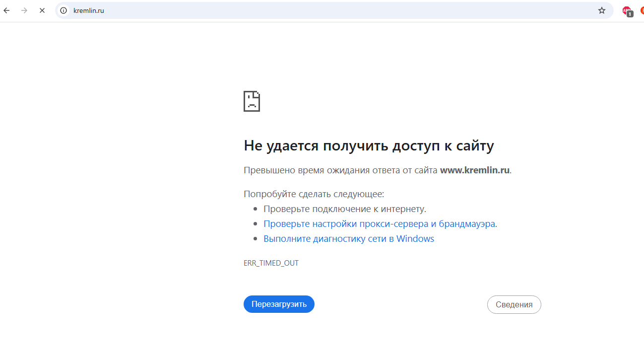This screenshot has width=644, height=361.
Task: Focus the address bar showing kremlin.ru
Action: click(x=334, y=10)
